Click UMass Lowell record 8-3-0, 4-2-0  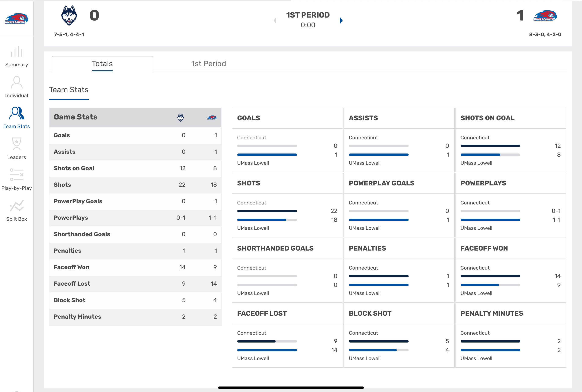click(545, 34)
